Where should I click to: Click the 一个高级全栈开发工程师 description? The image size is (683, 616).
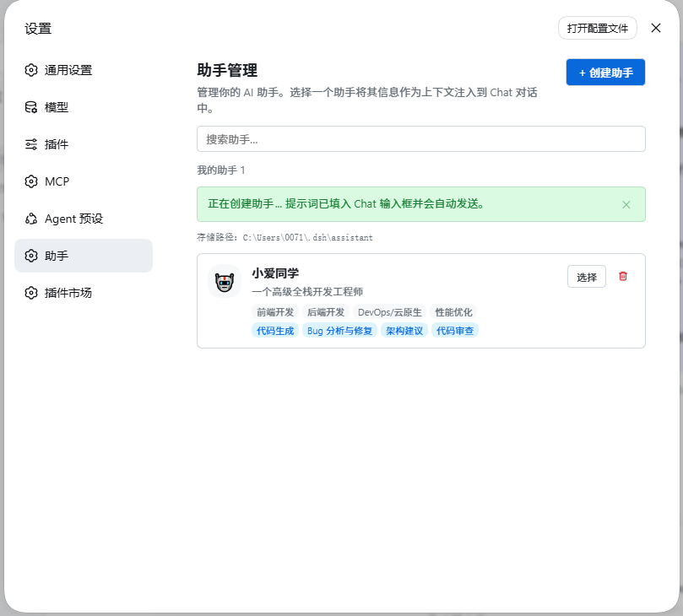click(307, 292)
